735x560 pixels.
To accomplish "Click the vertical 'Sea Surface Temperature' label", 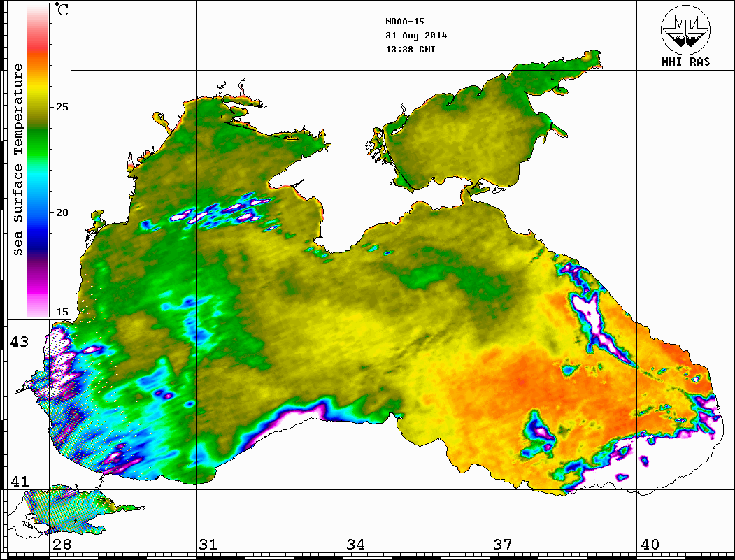I will (17, 160).
